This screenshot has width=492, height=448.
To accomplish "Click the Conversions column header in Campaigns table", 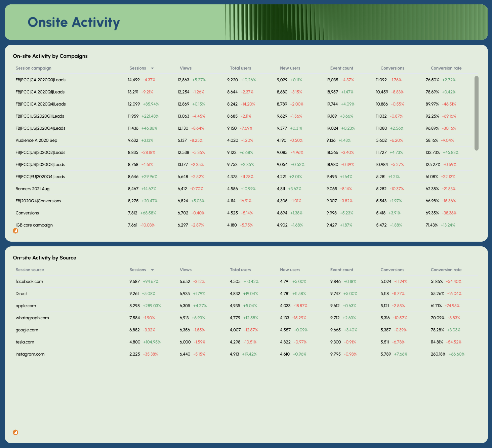I will pos(392,68).
